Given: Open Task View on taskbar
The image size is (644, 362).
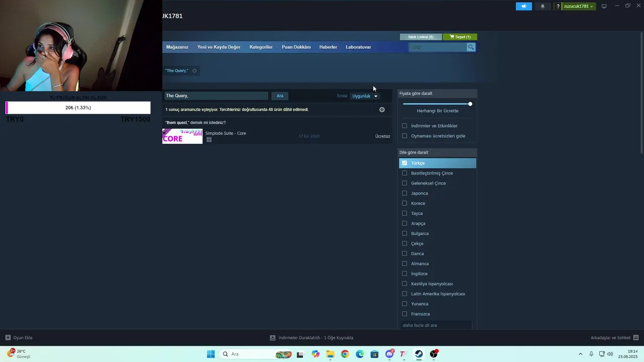Looking at the screenshot, I should click(300, 354).
